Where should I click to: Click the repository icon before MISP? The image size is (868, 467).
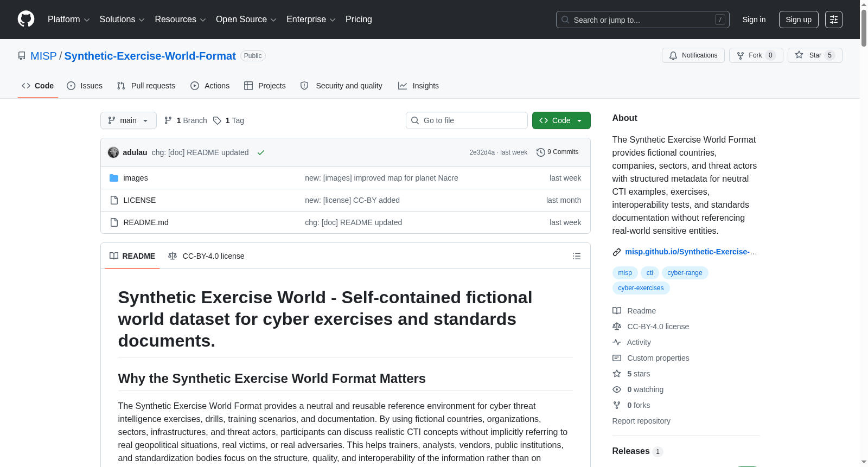(22, 56)
